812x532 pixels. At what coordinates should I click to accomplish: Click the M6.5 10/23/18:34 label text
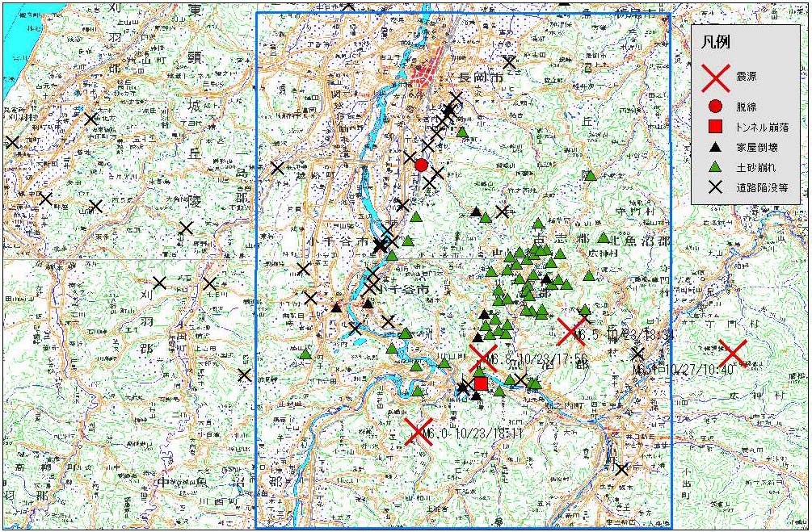(625, 334)
